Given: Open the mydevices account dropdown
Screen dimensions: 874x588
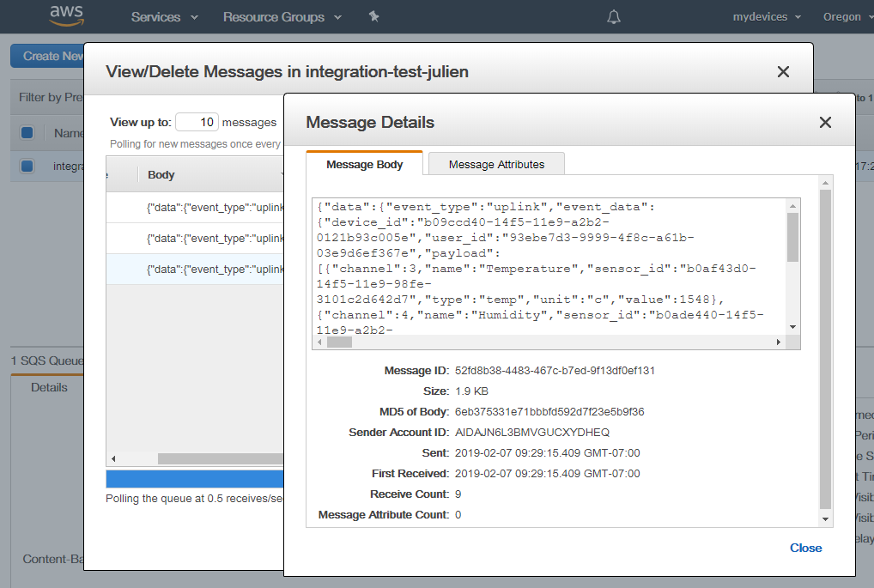Looking at the screenshot, I should (x=767, y=17).
